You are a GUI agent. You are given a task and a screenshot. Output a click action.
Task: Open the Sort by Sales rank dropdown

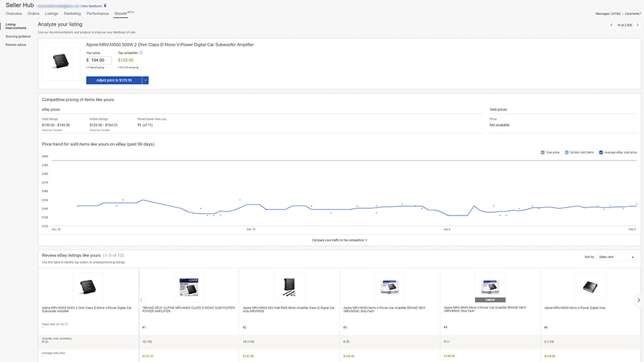616,257
